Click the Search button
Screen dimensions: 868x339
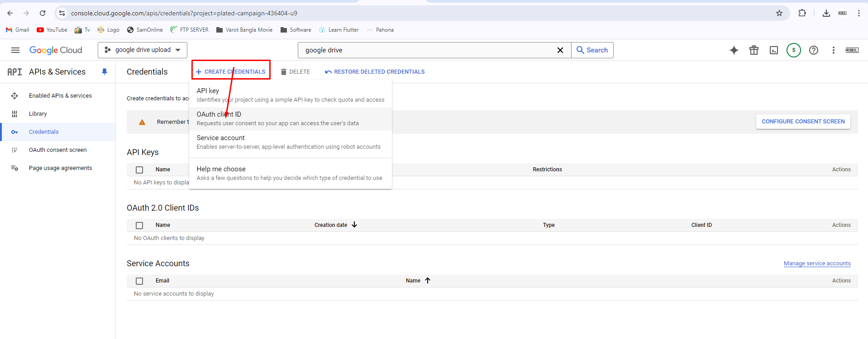pyautogui.click(x=592, y=50)
